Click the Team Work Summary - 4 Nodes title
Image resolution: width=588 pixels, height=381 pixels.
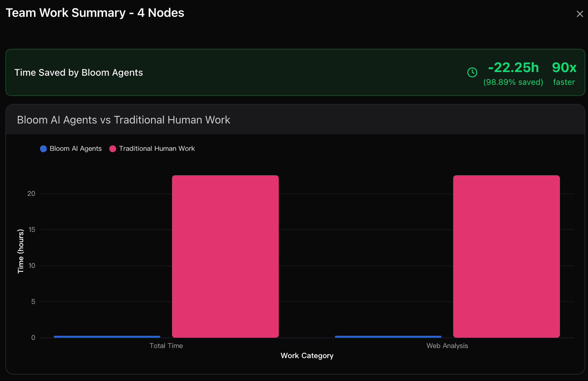coord(95,13)
